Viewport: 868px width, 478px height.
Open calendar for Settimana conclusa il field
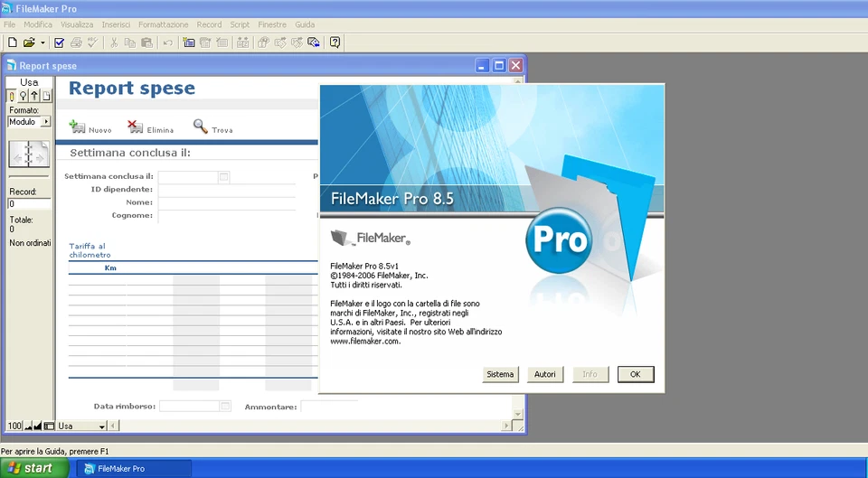(x=223, y=177)
